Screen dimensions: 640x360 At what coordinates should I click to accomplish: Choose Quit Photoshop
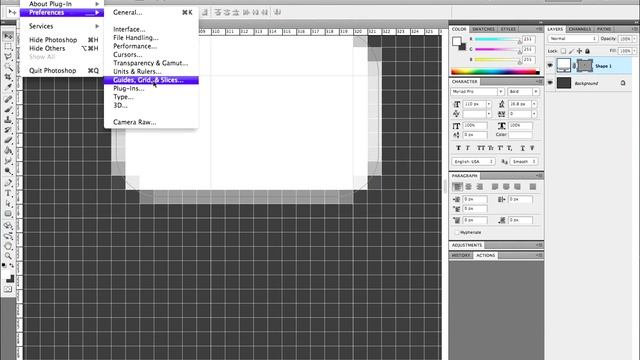pos(62,71)
